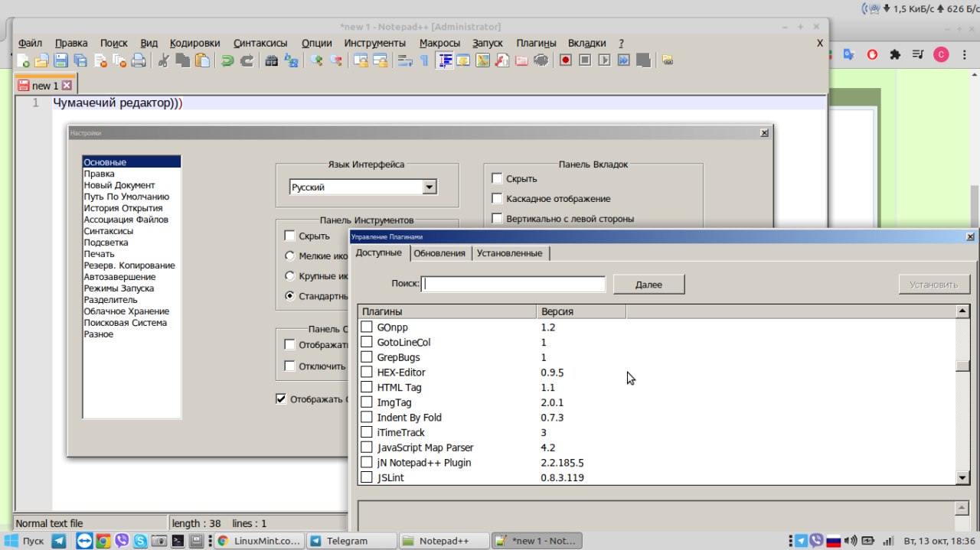Click the Zoom In toolbar icon
Screen dimensions: 980x550
316,60
